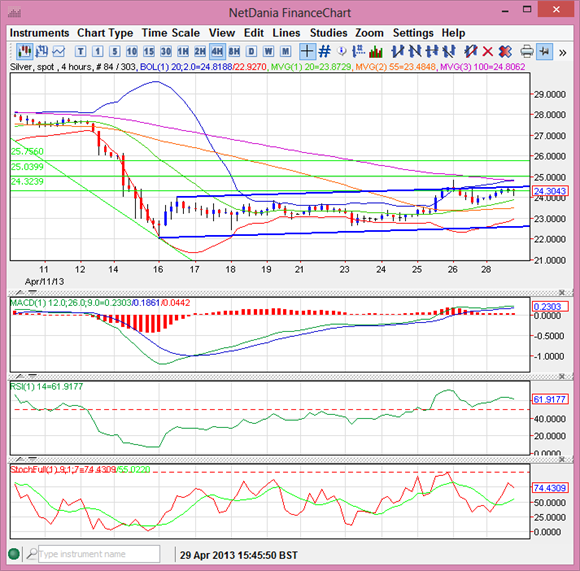Image resolution: width=580 pixels, height=571 pixels.
Task: Toggle the chart grid icon
Action: point(324,51)
